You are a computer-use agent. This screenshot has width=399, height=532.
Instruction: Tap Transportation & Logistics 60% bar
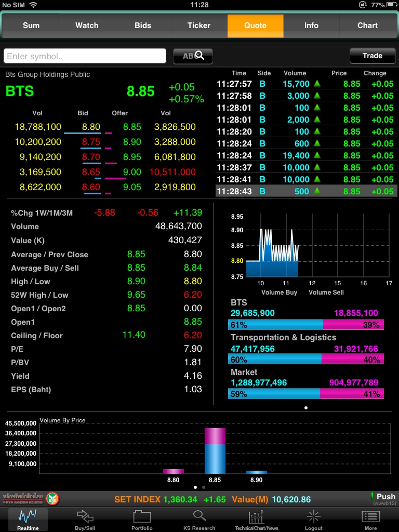point(306,359)
